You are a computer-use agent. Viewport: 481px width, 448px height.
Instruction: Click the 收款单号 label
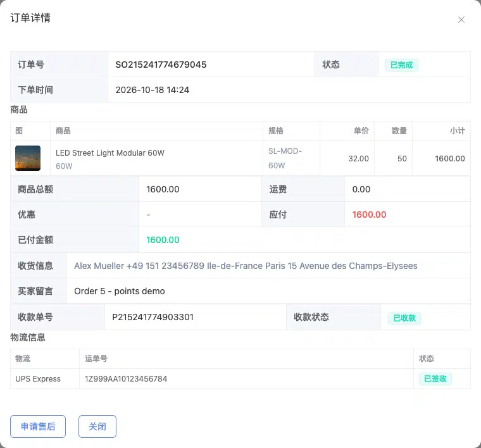pos(35,317)
